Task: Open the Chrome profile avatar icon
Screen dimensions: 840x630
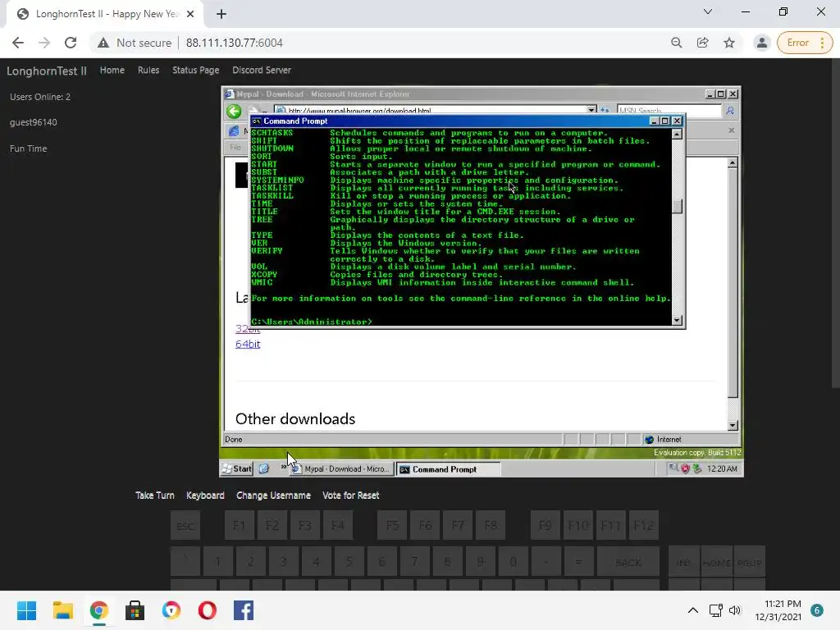Action: tap(761, 43)
